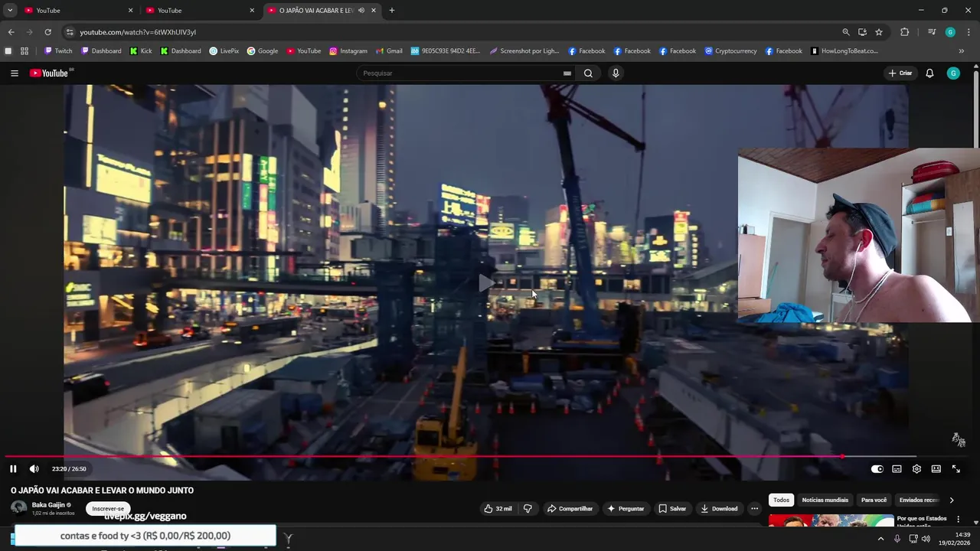
Task: Like the video (32 mil)
Action: click(x=498, y=508)
